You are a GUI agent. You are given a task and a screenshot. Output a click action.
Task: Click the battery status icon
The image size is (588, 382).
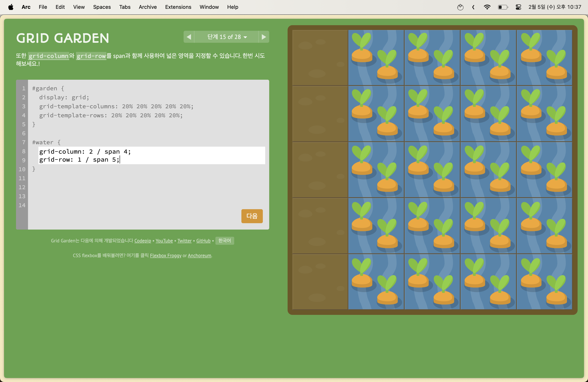[x=503, y=7]
